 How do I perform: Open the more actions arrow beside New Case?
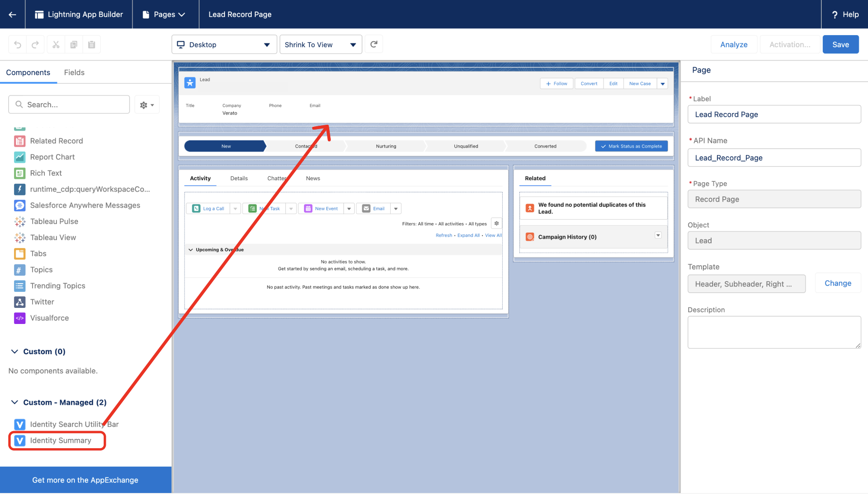(662, 84)
